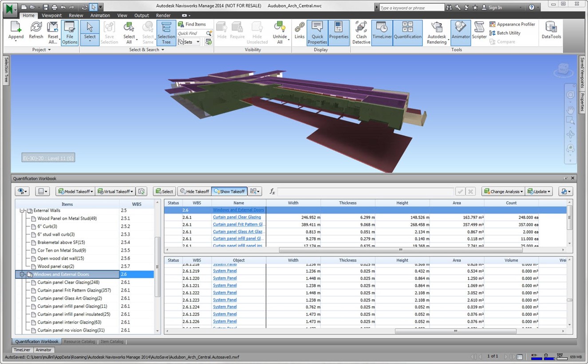The image size is (588, 364).
Task: Click the formula input field
Action: tap(365, 192)
